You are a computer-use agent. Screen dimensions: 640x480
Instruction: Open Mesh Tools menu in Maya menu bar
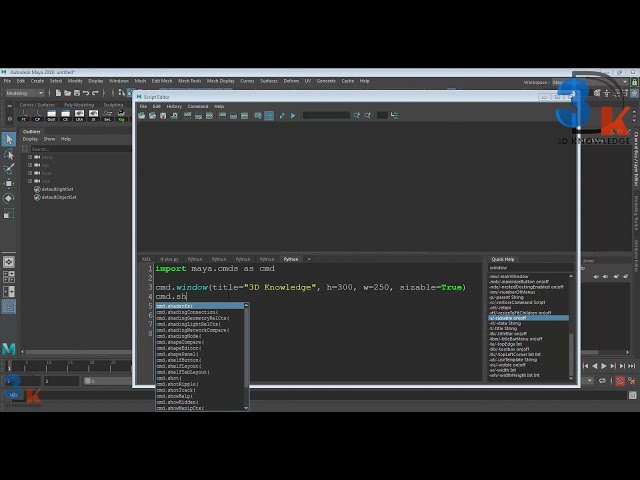tap(190, 81)
